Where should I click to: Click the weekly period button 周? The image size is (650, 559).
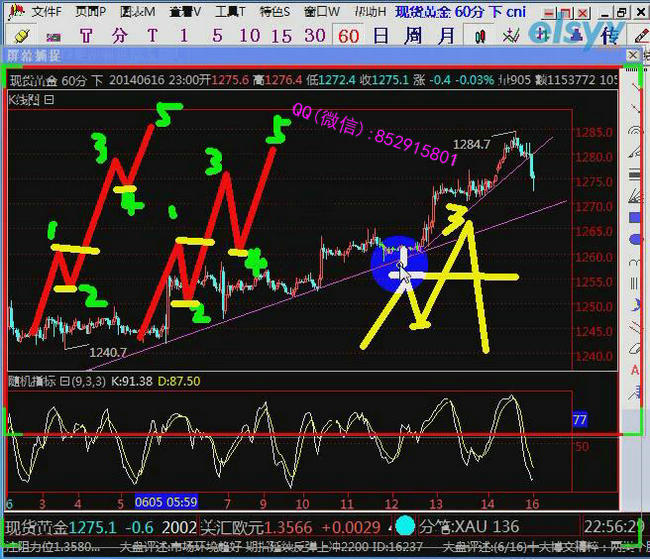click(x=413, y=35)
